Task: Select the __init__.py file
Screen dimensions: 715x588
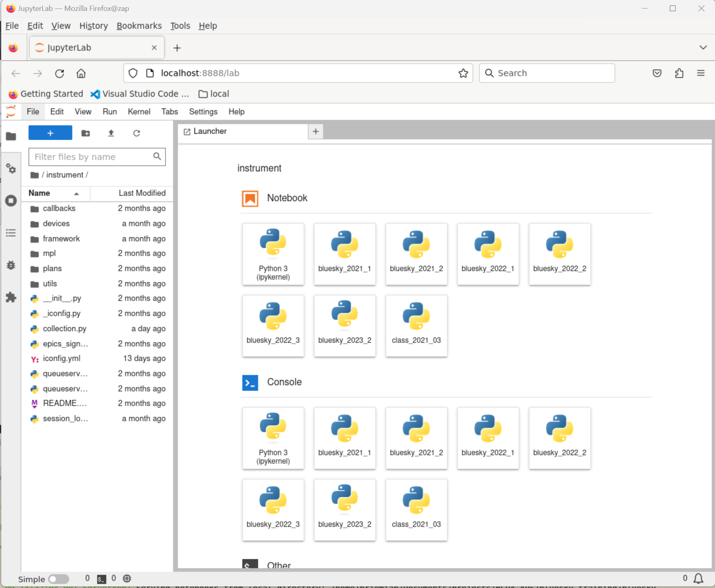Action: (97, 298)
